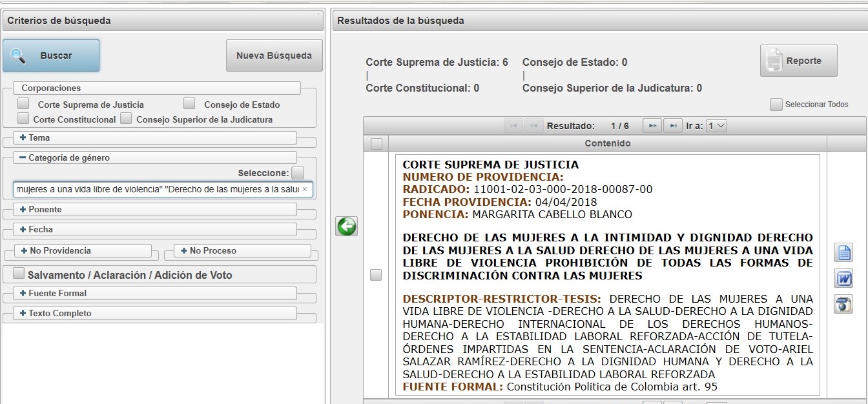
Task: Jump to the last result page
Action: coord(673,126)
